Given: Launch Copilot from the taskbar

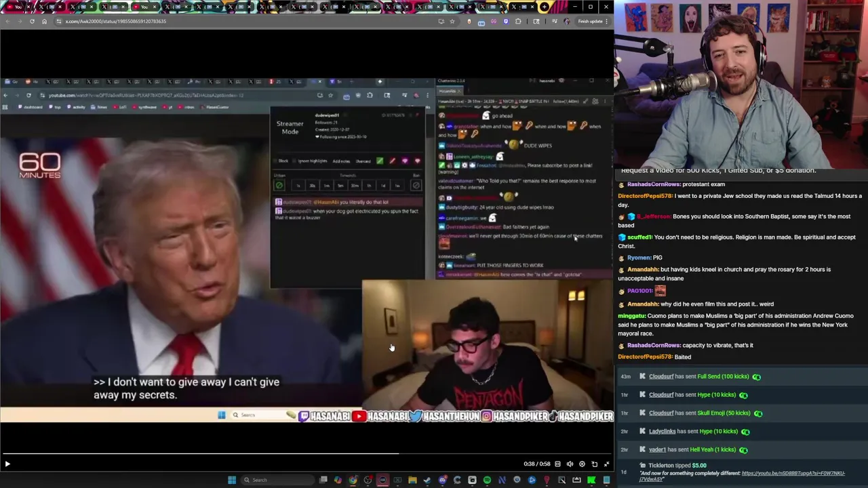Looking at the screenshot, I should point(338,480).
